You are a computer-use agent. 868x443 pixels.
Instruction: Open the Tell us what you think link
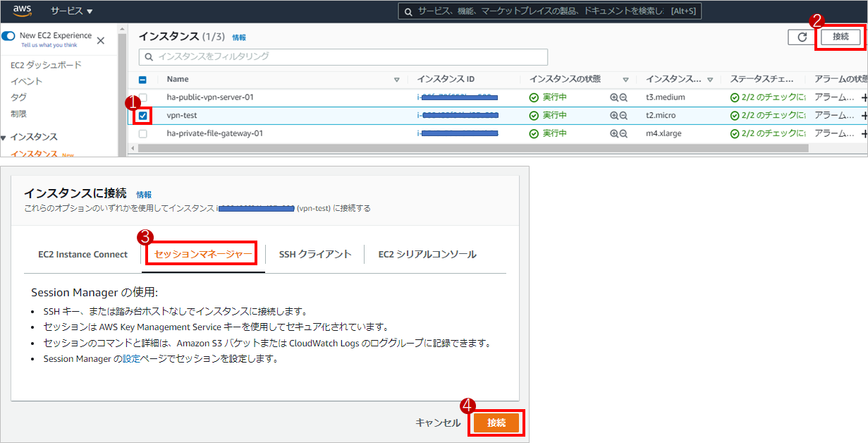49,45
